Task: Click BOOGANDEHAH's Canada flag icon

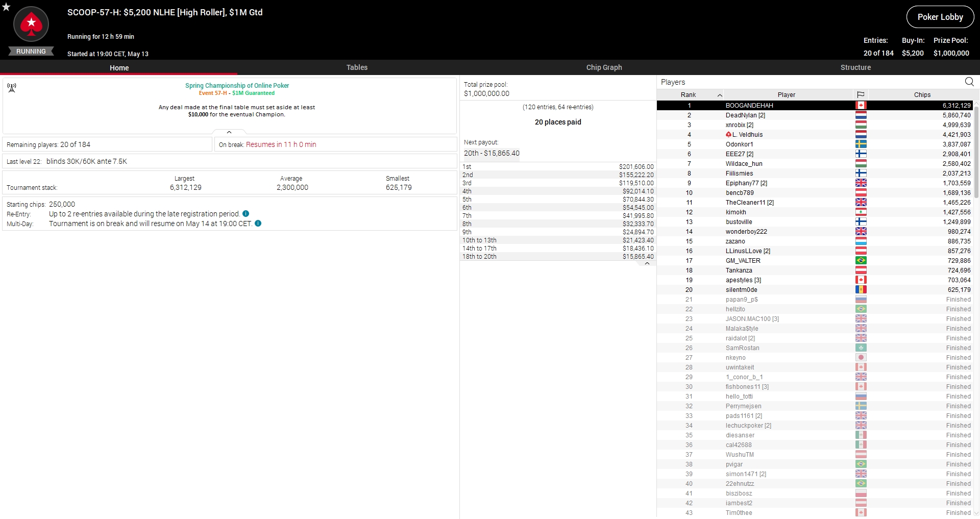Action: [861, 106]
